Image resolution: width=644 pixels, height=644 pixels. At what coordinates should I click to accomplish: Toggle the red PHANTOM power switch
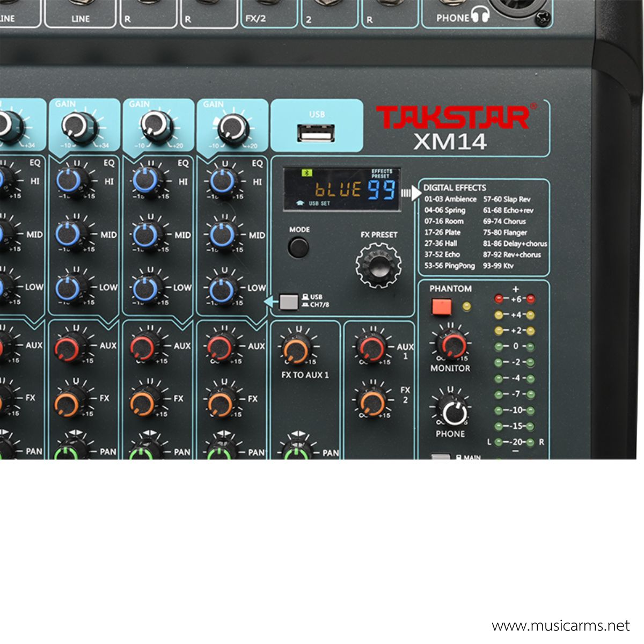(442, 306)
